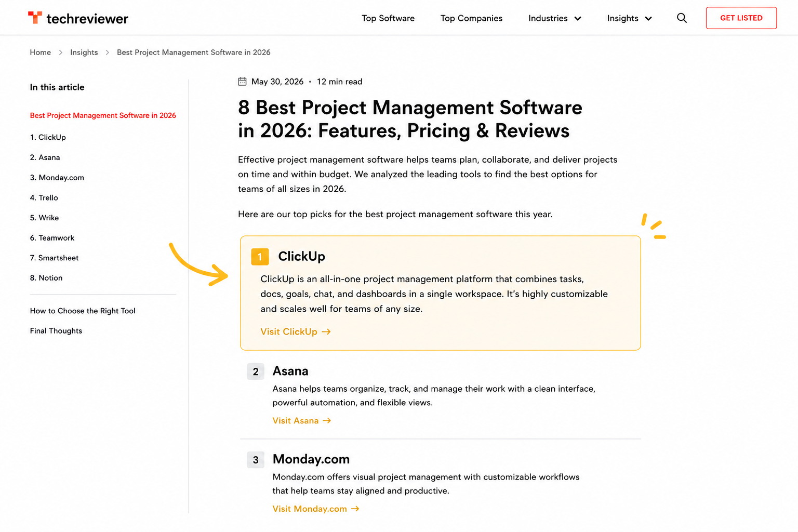Jump to 8. Notion in contents
Image resolution: width=798 pixels, height=532 pixels.
(46, 278)
